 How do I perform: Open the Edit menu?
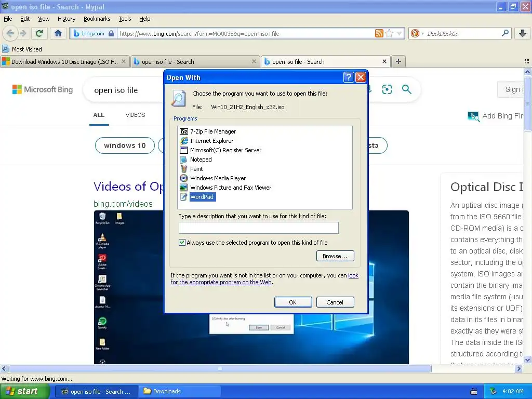25,19
